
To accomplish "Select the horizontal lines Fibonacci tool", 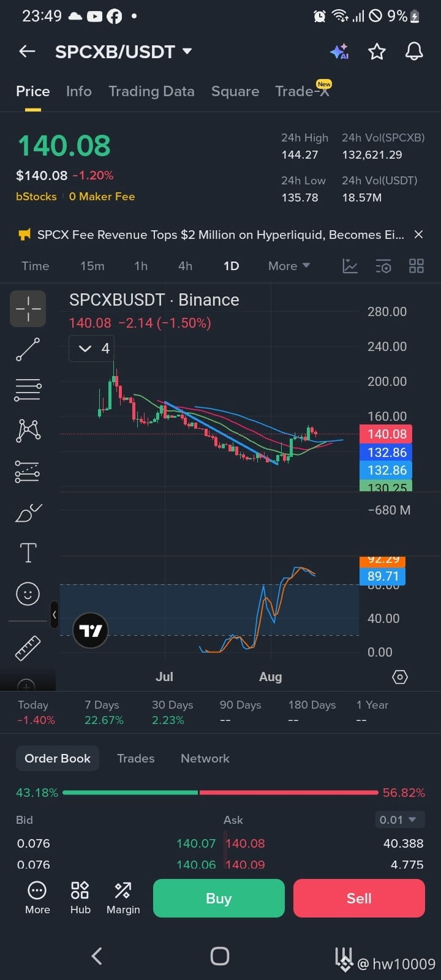I will pos(28,390).
